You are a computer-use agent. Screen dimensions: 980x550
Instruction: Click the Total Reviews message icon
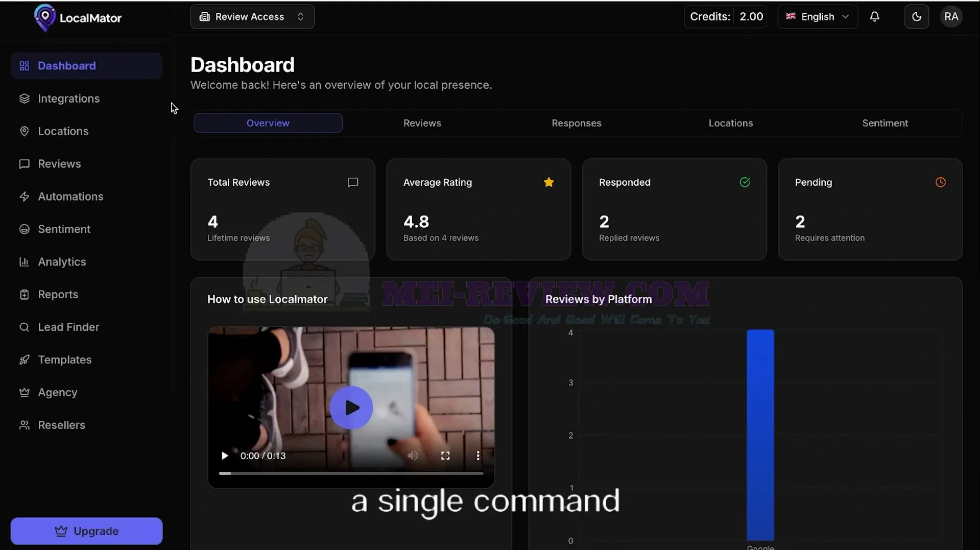tap(352, 182)
